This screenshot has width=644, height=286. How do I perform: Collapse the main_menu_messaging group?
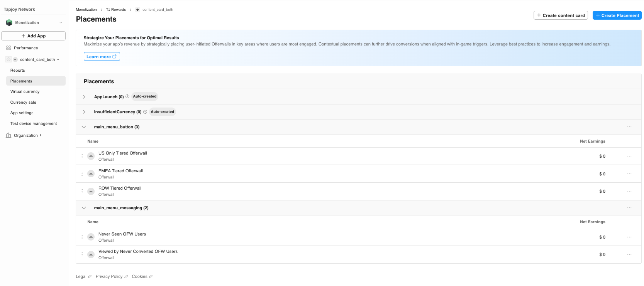coord(84,208)
